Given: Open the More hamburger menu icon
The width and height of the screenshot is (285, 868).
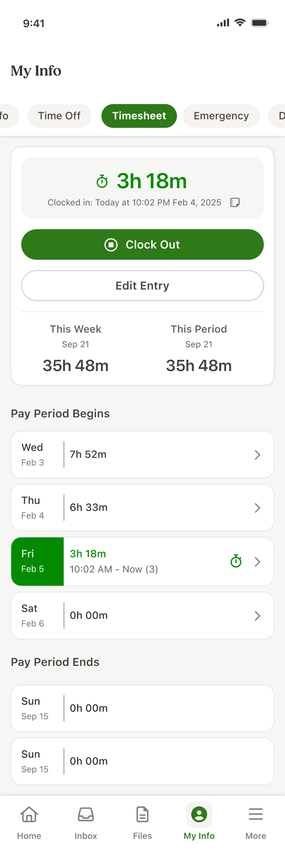Looking at the screenshot, I should [x=256, y=814].
